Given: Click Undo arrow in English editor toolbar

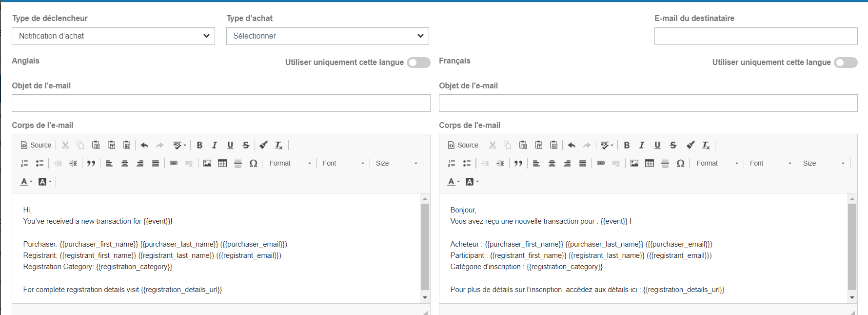Looking at the screenshot, I should click(144, 145).
